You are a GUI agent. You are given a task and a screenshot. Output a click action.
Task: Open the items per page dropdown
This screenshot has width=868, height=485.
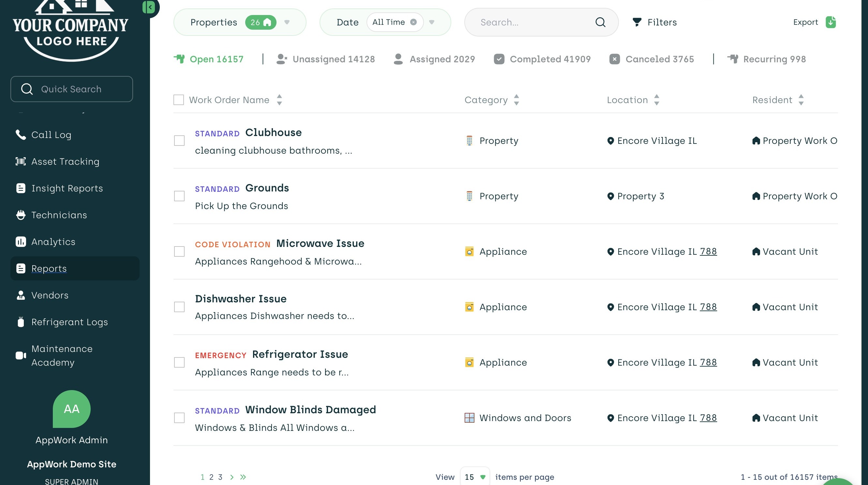475,477
